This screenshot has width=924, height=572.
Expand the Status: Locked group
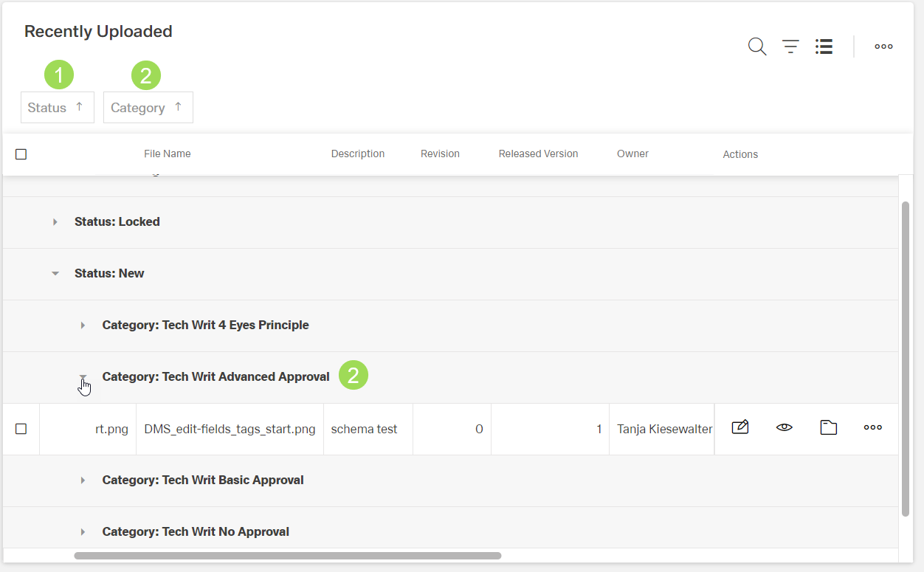(x=55, y=222)
